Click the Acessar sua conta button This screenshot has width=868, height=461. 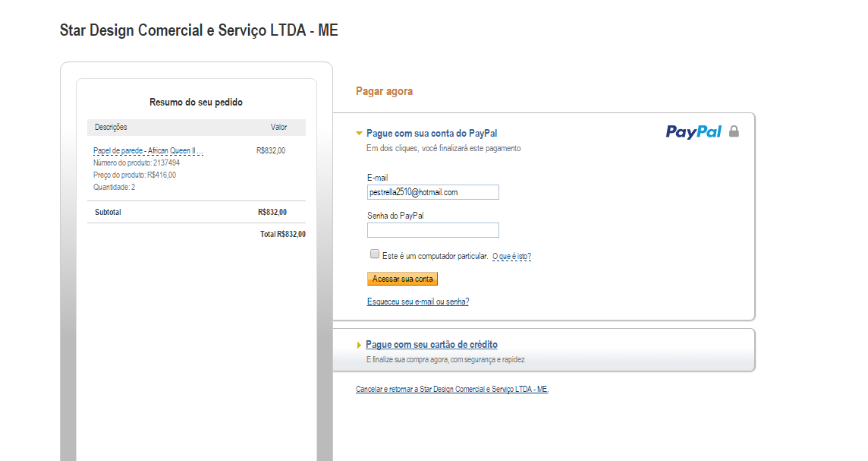click(x=402, y=279)
